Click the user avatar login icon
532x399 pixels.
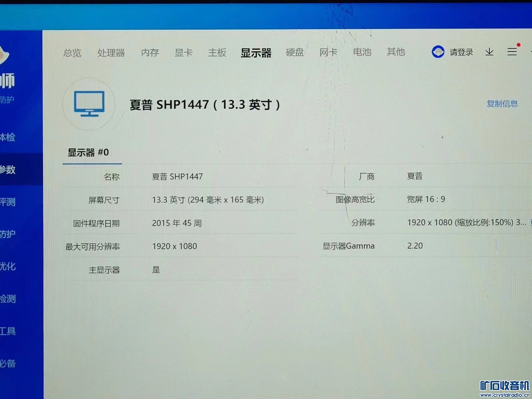(438, 52)
